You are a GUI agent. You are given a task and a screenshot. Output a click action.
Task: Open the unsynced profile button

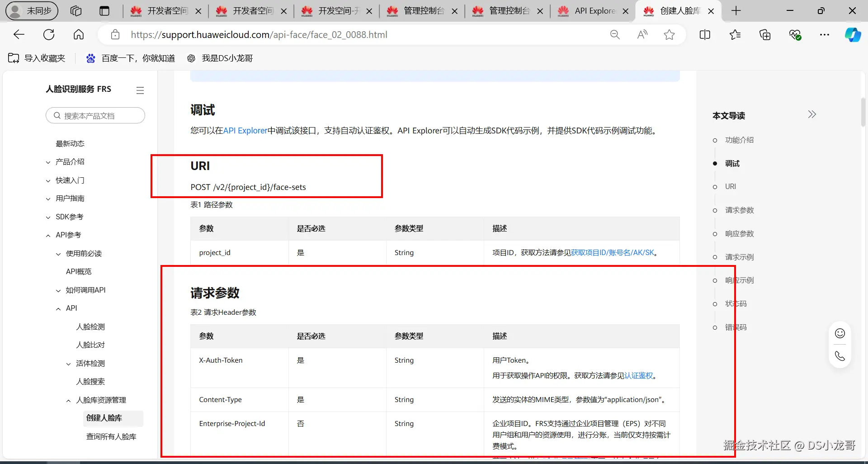click(32, 11)
